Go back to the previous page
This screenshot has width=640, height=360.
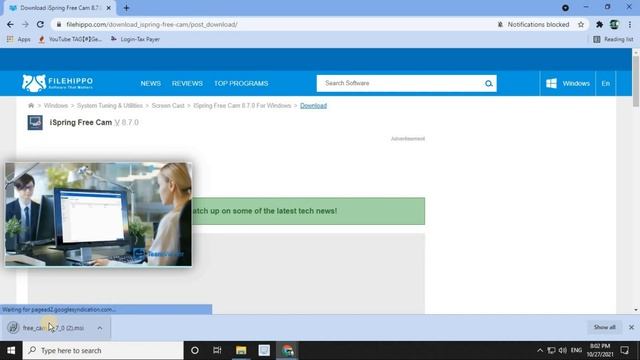tap(10, 24)
